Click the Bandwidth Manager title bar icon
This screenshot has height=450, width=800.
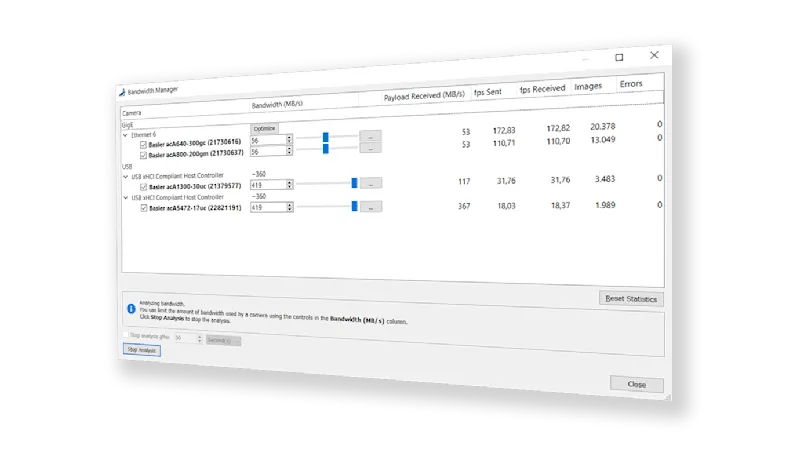tap(123, 90)
